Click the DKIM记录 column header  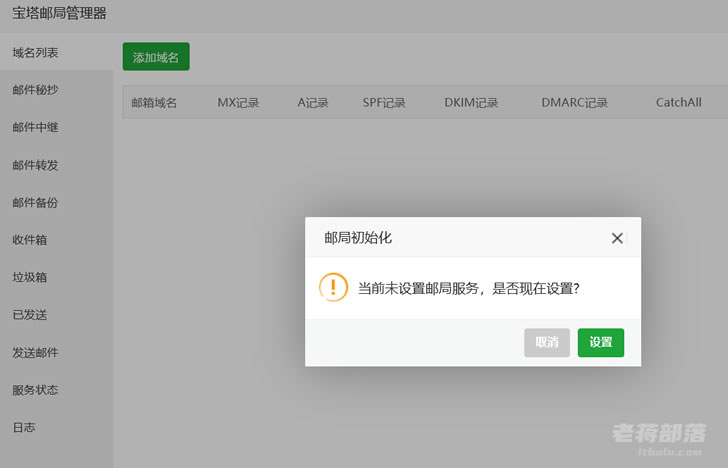click(471, 103)
